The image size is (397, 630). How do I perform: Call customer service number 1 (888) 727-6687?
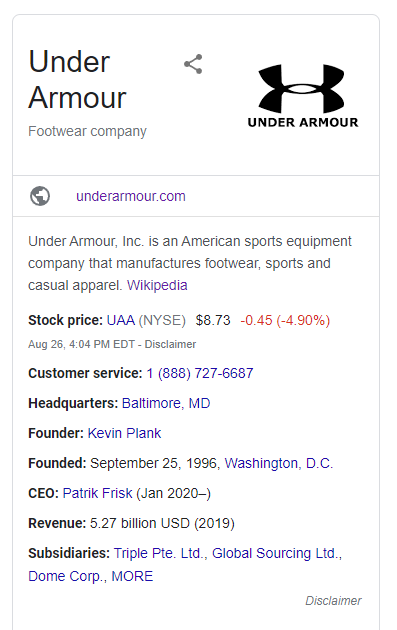pyautogui.click(x=200, y=373)
